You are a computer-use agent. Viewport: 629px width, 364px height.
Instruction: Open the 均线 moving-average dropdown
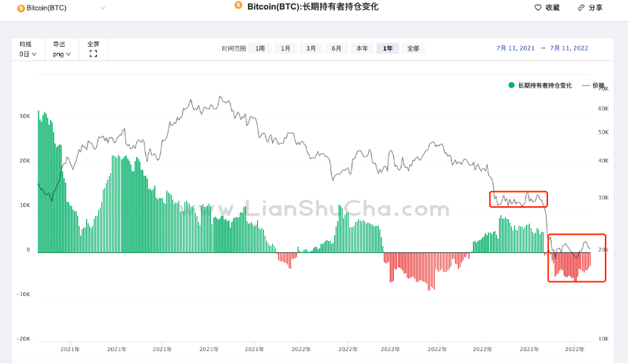click(28, 54)
